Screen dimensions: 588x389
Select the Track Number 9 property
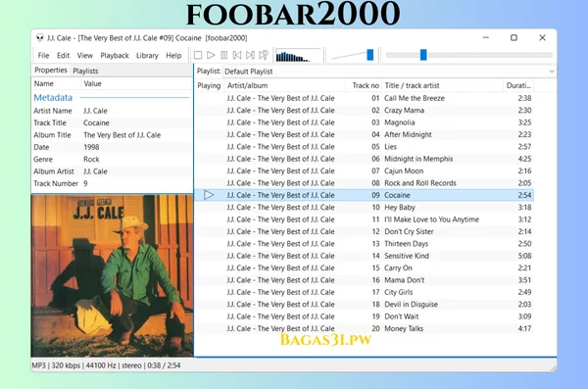(x=112, y=183)
